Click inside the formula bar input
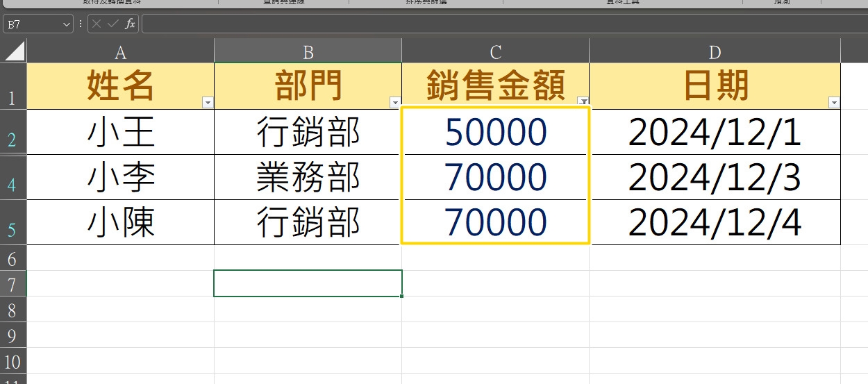868x384 pixels. click(x=500, y=24)
